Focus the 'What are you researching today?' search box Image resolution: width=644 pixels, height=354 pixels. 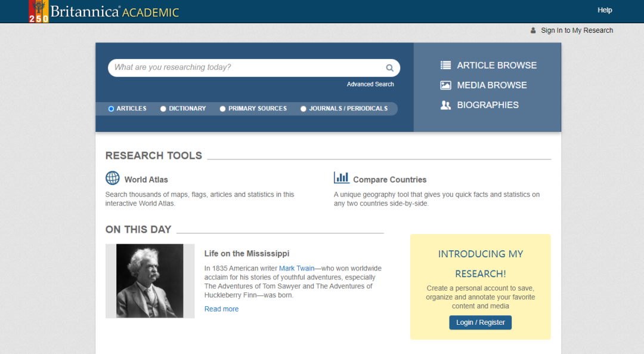(x=244, y=67)
